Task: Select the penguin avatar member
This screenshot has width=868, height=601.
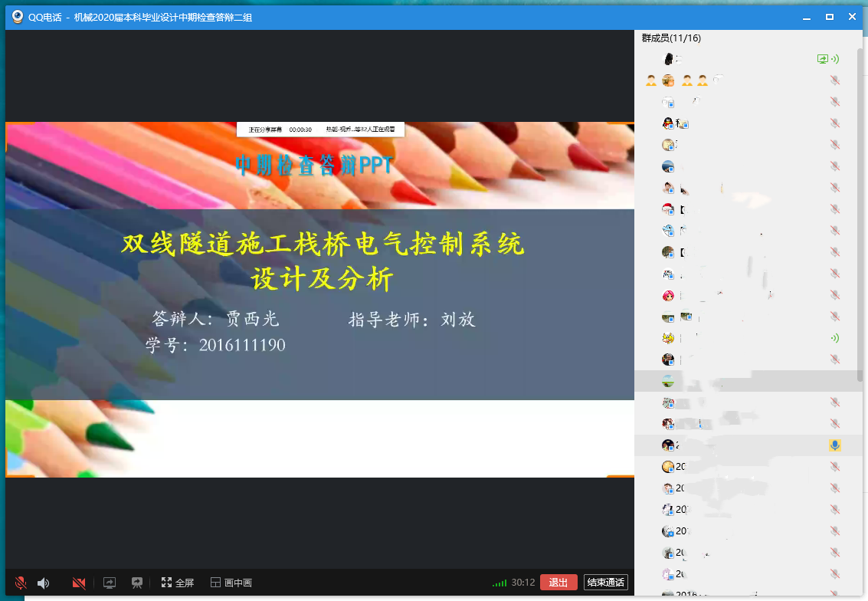Action: (668, 123)
